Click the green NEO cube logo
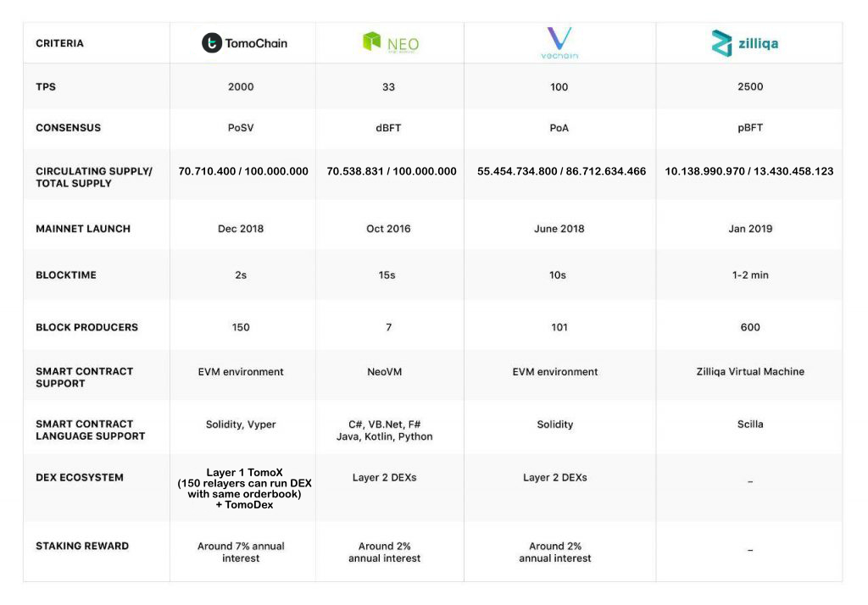The width and height of the screenshot is (868, 605). 371,41
